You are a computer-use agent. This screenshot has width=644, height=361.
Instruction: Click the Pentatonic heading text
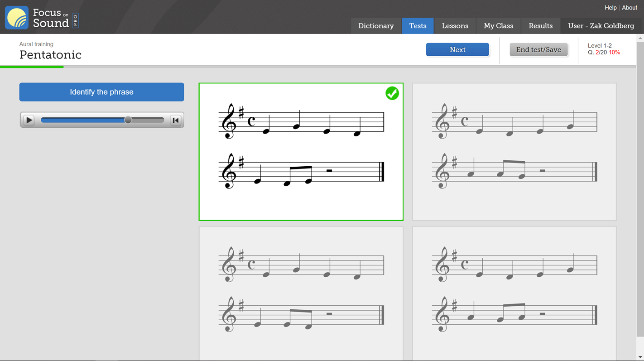pos(50,55)
